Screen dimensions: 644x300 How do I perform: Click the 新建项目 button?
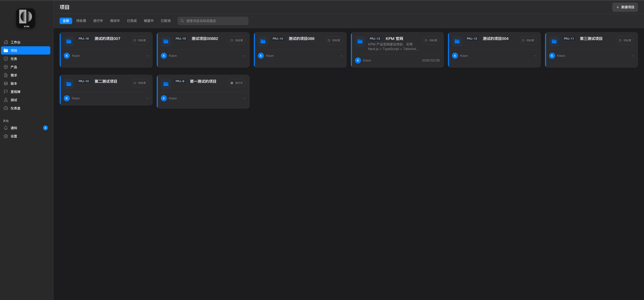pos(625,7)
